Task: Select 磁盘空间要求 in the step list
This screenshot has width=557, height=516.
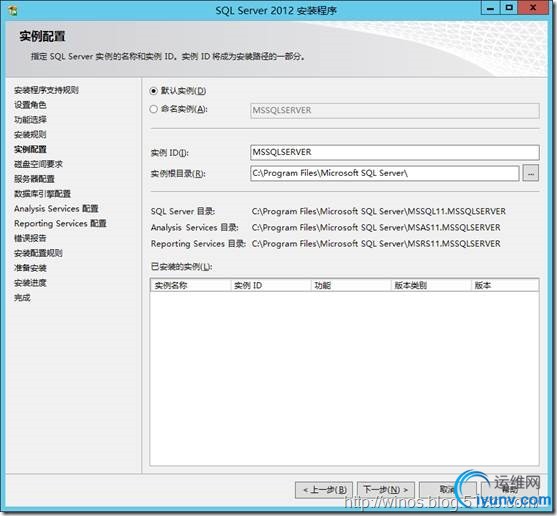Action: [38, 164]
